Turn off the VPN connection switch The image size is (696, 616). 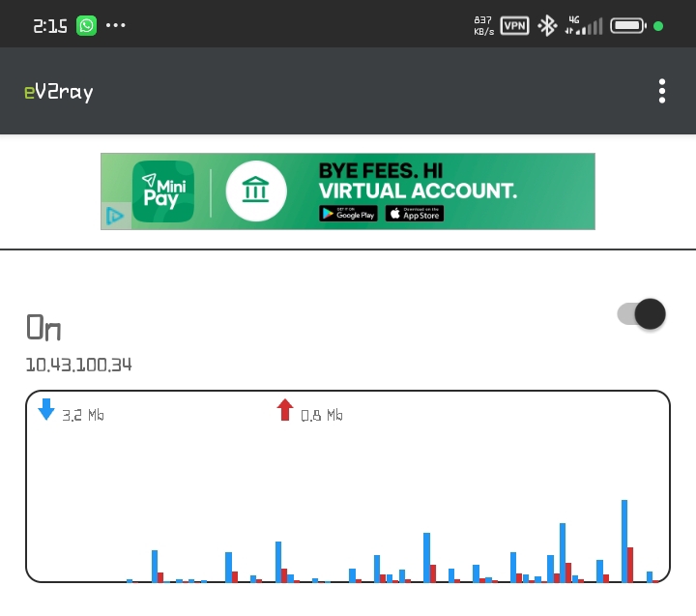[x=642, y=314]
